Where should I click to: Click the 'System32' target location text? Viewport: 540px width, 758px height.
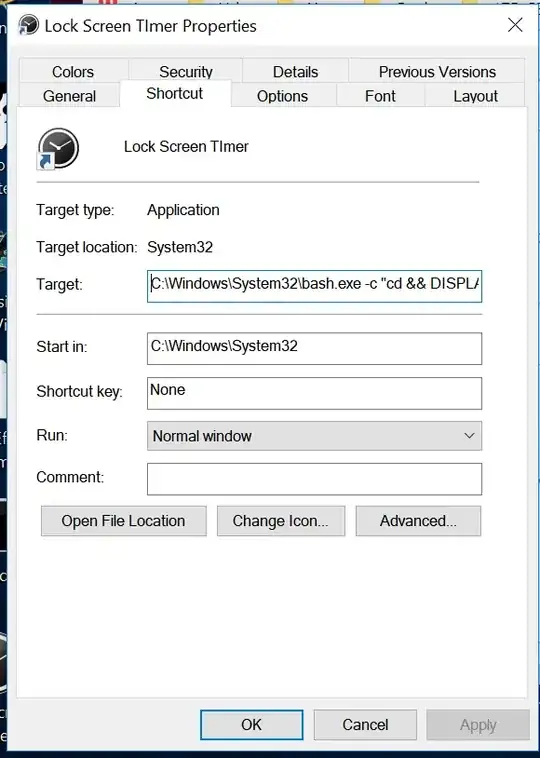coord(180,247)
